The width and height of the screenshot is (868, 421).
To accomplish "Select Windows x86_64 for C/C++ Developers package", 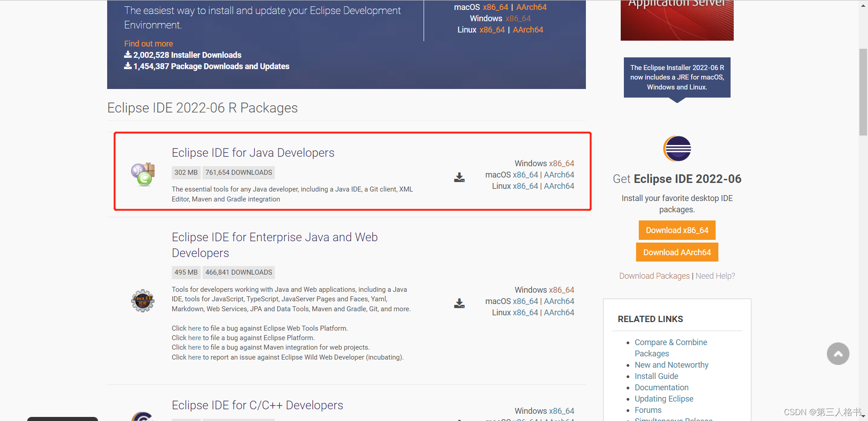I will click(561, 411).
